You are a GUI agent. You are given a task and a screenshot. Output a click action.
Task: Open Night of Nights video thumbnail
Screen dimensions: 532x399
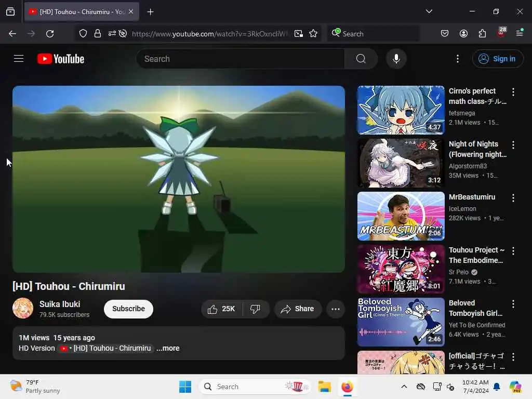pos(401,163)
